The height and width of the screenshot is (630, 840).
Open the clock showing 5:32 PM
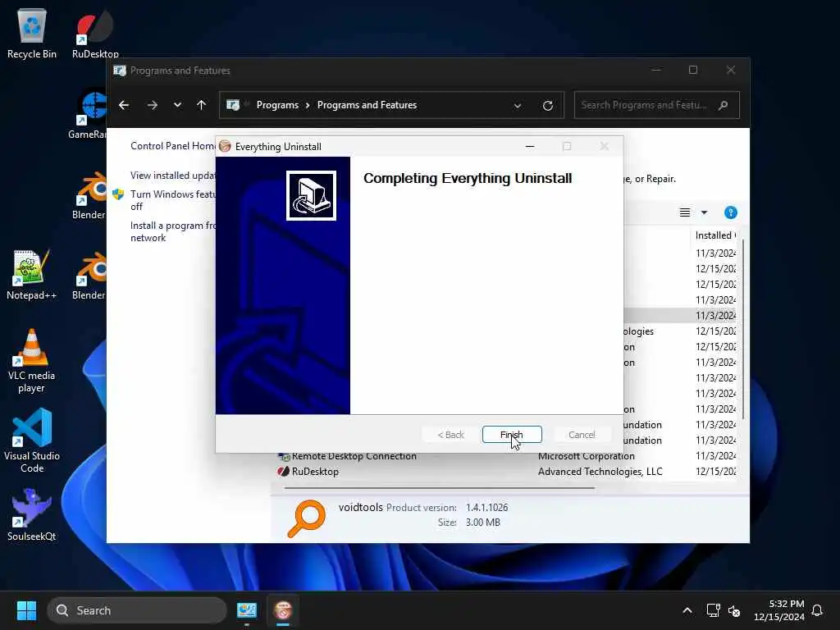tap(779, 610)
